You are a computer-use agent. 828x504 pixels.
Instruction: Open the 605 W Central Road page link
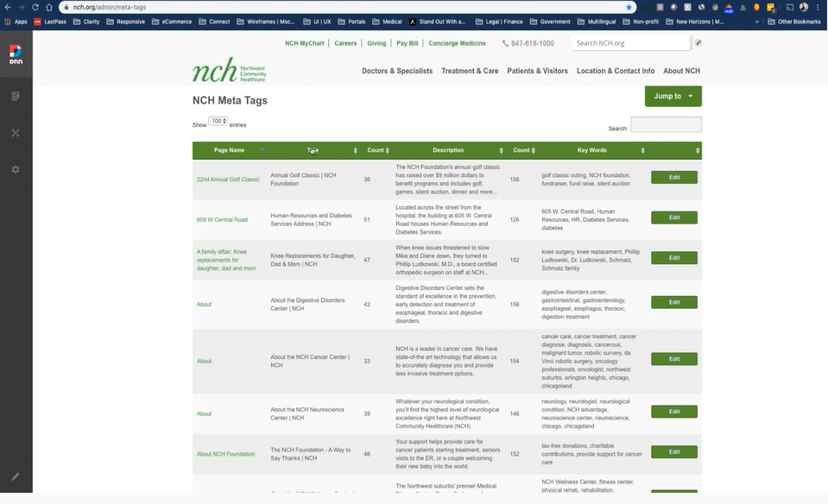(222, 220)
